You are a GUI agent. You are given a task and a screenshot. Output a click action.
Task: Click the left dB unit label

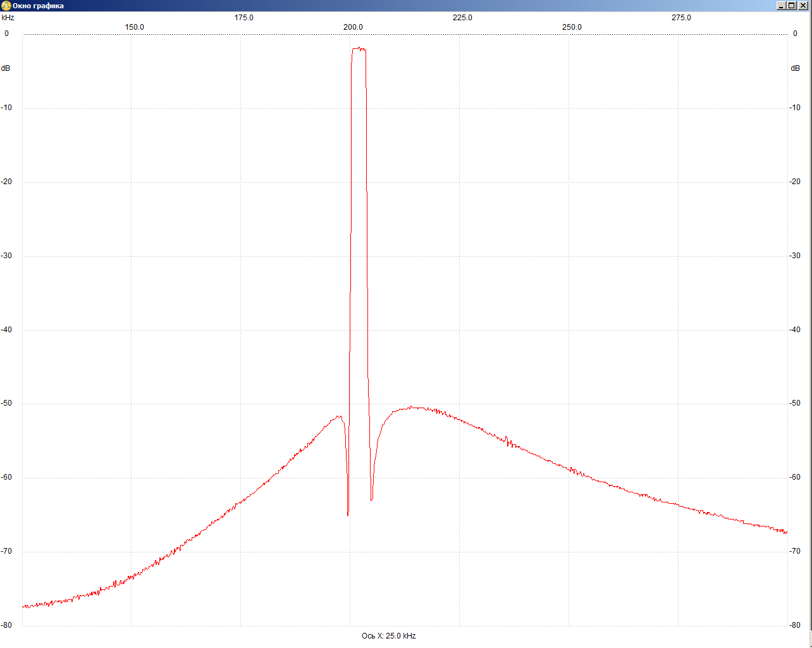click(6, 68)
